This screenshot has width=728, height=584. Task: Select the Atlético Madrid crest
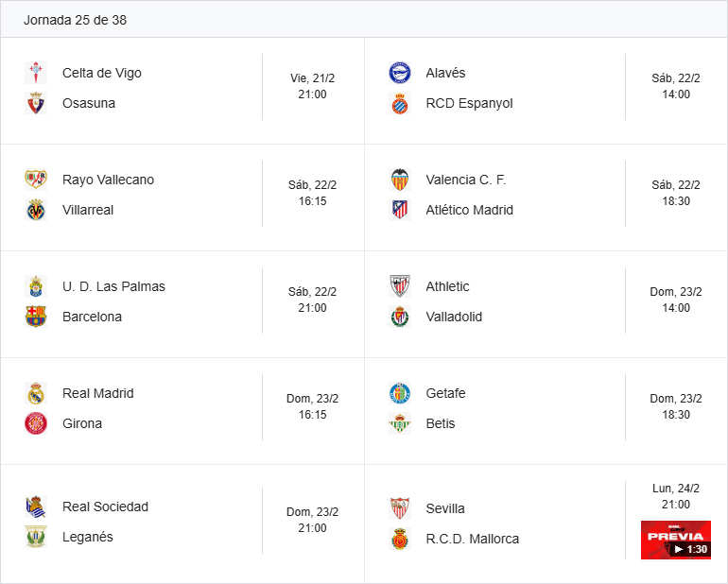pyautogui.click(x=400, y=210)
